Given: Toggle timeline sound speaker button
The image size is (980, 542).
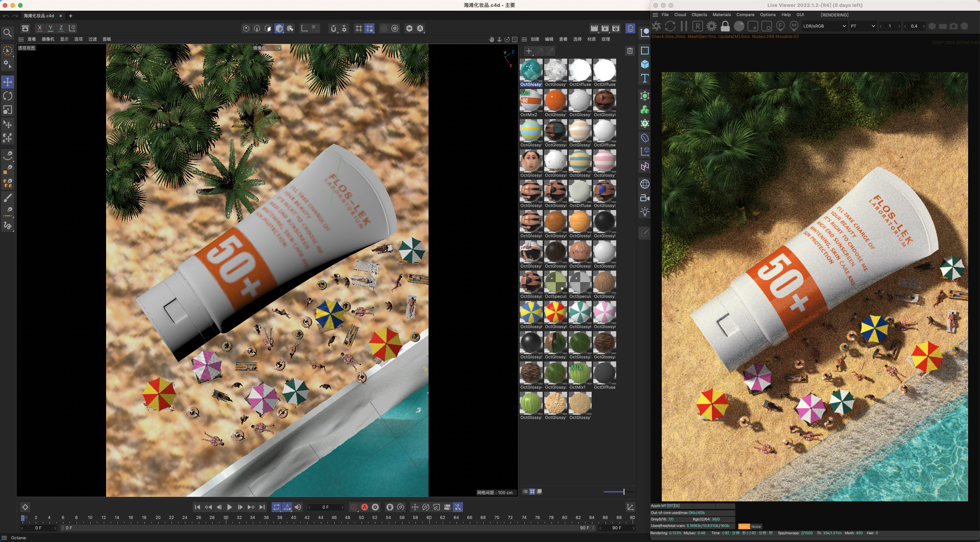Looking at the screenshot, I should (298, 507).
